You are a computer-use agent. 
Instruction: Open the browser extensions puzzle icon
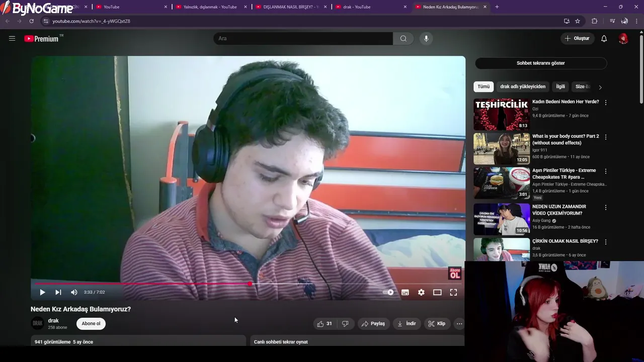coord(595,21)
